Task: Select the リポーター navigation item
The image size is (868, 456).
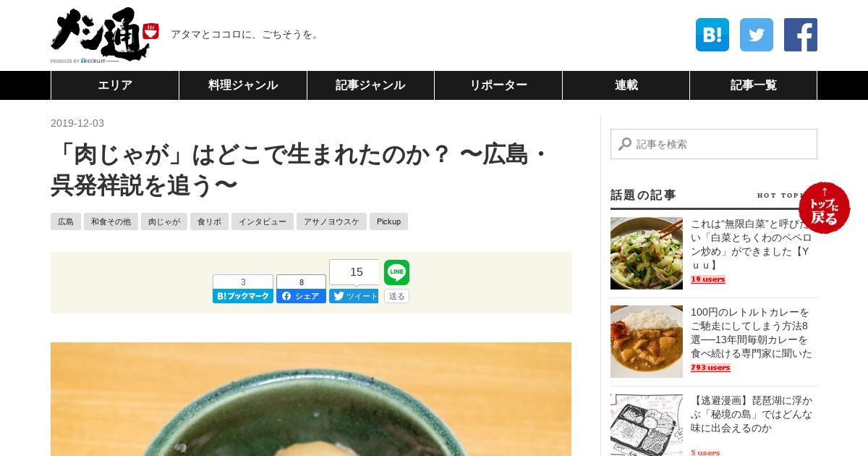Action: (498, 85)
